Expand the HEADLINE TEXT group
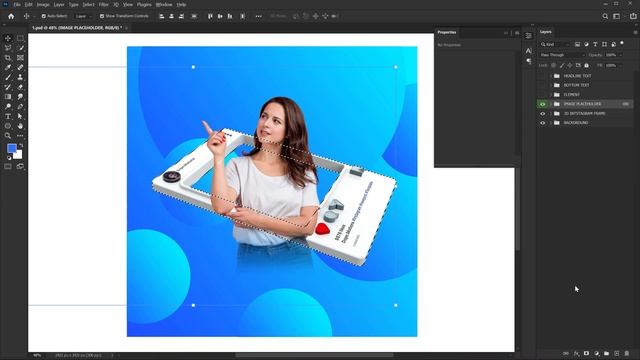The width and height of the screenshot is (640, 360). 551,76
